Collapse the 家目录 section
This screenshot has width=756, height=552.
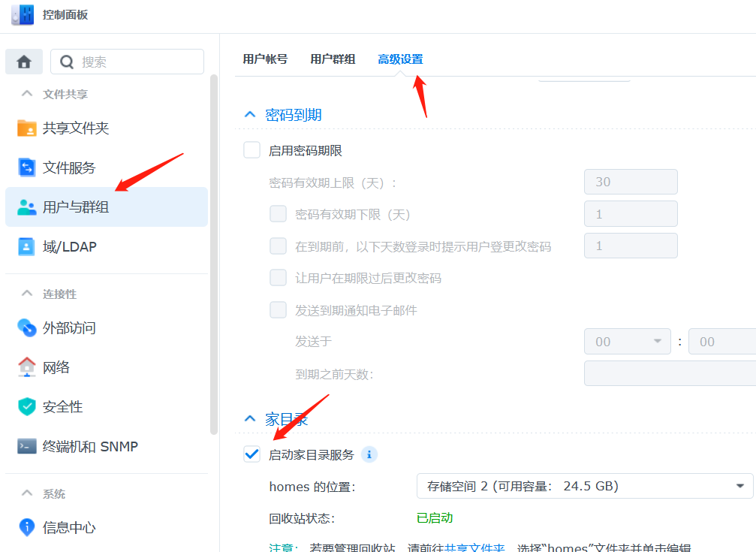coord(249,418)
